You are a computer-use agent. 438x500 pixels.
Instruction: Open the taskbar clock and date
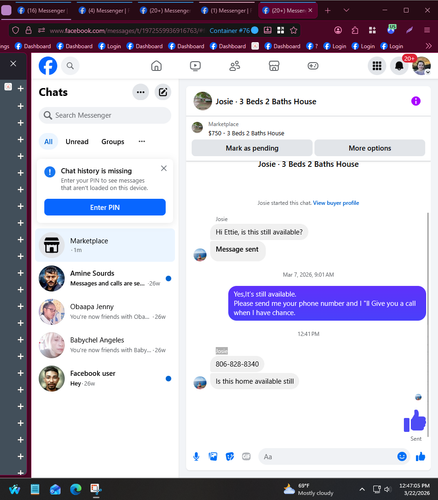coord(414,489)
